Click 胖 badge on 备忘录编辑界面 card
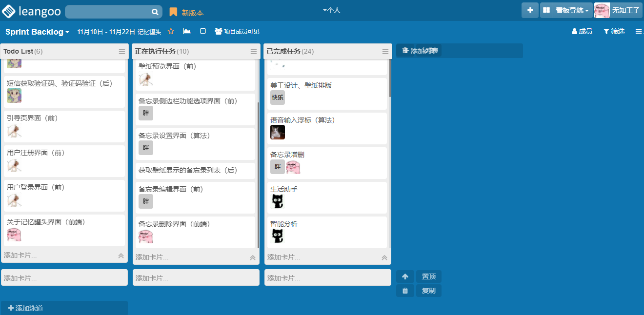The image size is (644, 315). click(146, 201)
